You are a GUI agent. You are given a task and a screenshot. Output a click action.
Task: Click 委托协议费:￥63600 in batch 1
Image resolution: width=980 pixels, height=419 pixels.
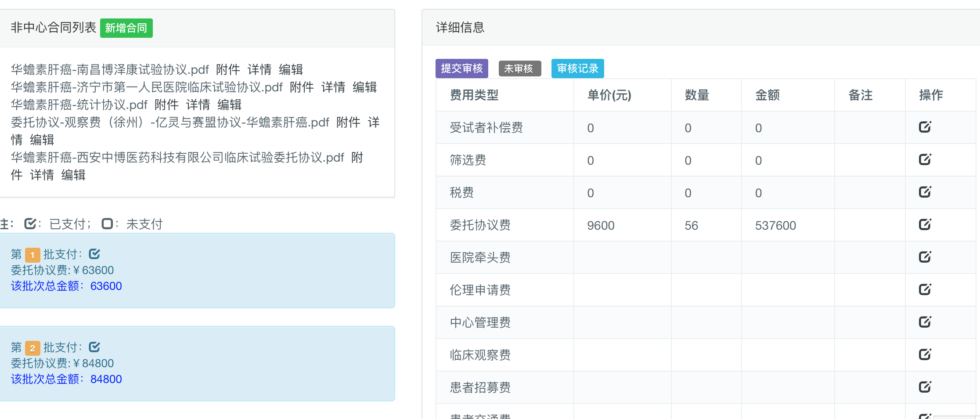click(62, 270)
